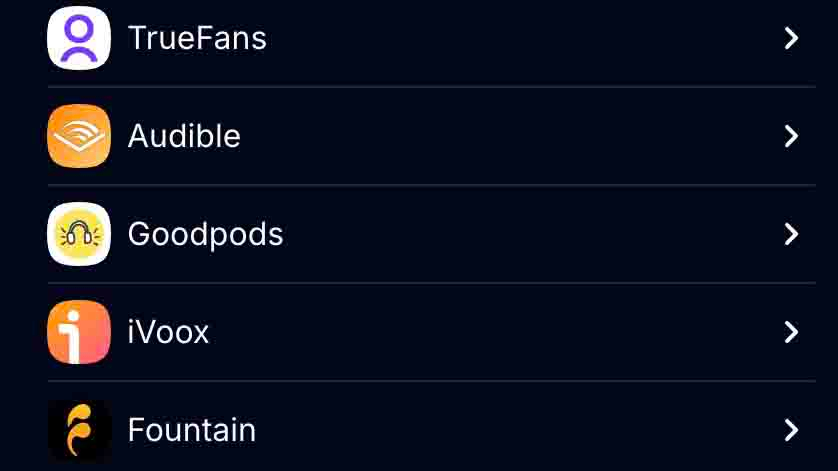Expand the Audible chevron arrow
Screen dimensions: 838x471
pyautogui.click(x=791, y=136)
